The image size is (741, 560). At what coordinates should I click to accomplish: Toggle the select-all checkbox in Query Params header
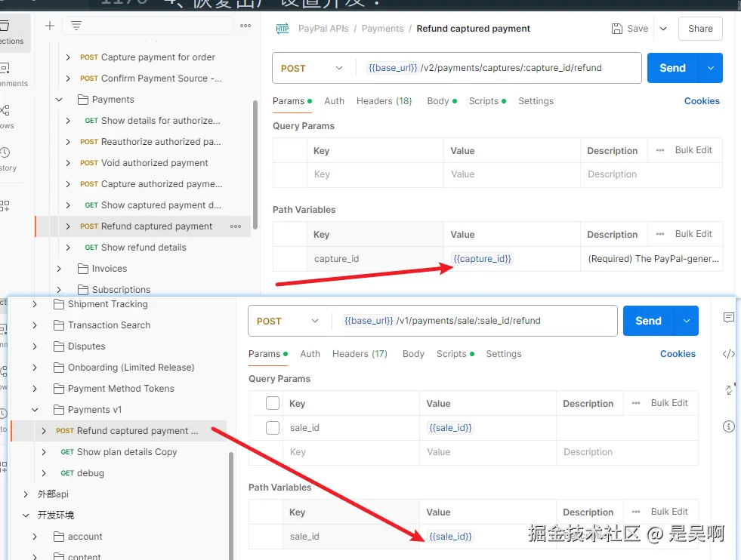pyautogui.click(x=273, y=403)
